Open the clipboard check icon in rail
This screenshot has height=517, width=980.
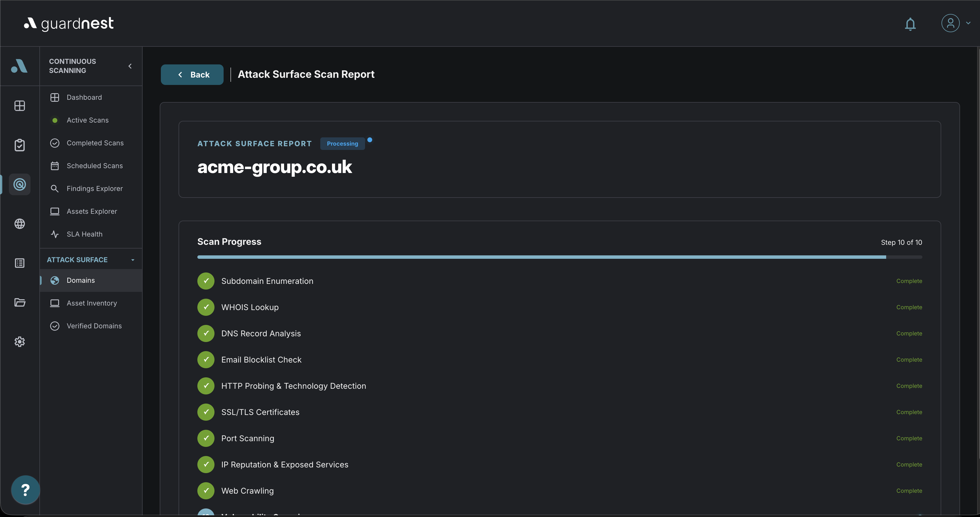[20, 145]
